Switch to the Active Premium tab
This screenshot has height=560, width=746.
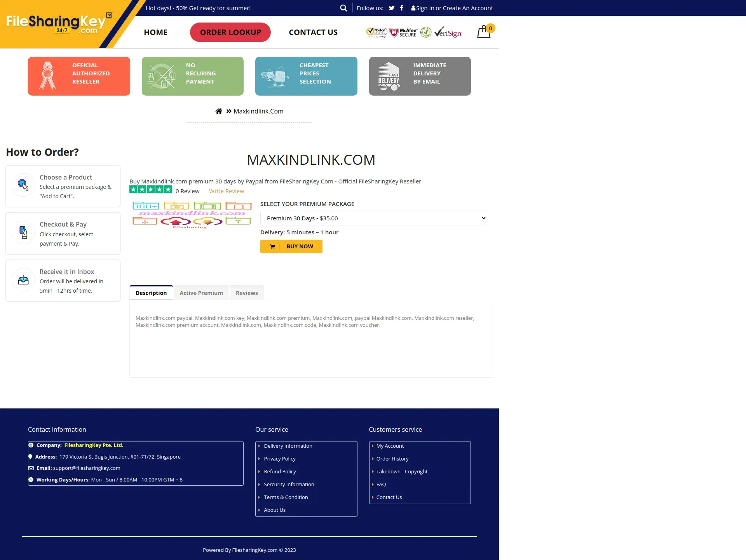click(201, 293)
